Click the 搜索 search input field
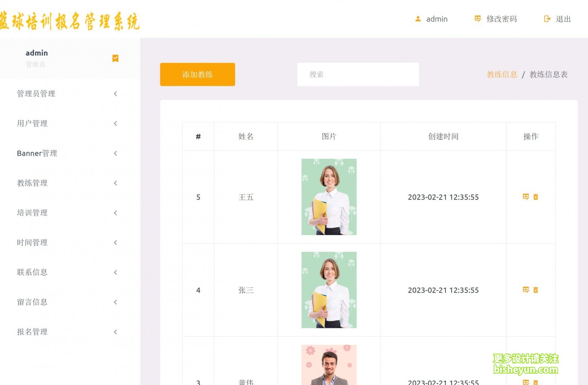The image size is (588, 385). [358, 74]
